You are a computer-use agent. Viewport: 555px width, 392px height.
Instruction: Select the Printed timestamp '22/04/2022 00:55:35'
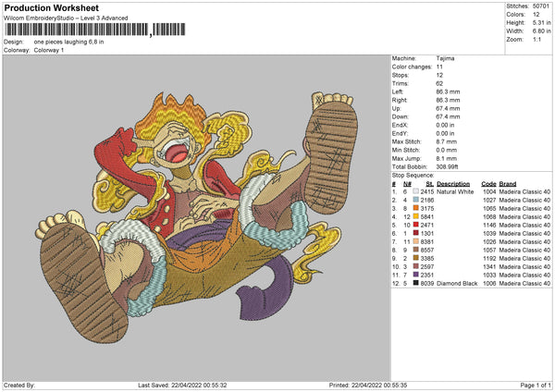(379, 385)
